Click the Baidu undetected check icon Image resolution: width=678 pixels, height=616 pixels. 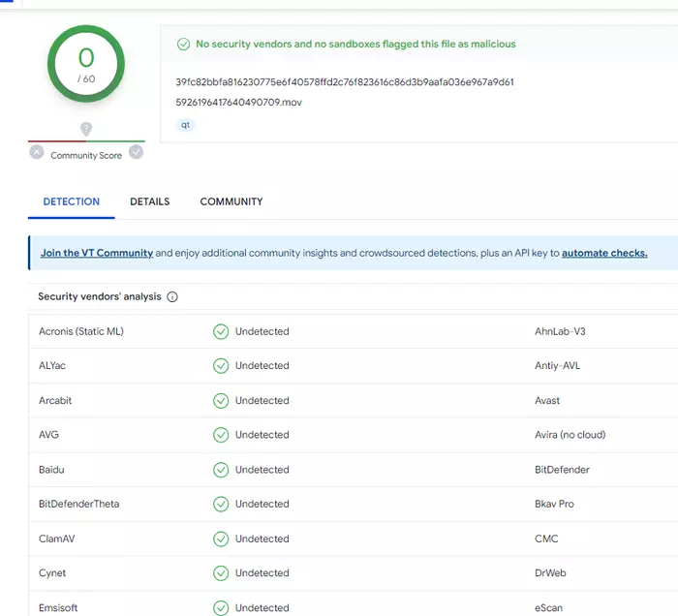(221, 470)
